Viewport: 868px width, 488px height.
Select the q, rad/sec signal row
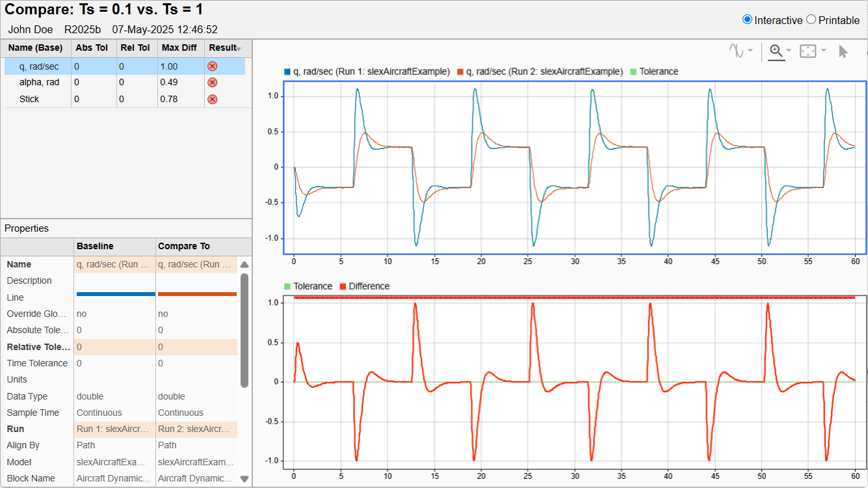(125, 66)
